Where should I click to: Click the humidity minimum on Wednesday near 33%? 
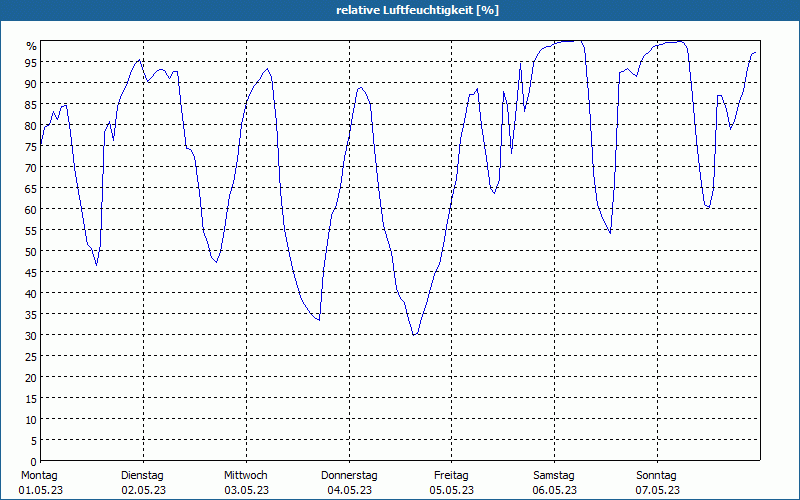click(318, 320)
